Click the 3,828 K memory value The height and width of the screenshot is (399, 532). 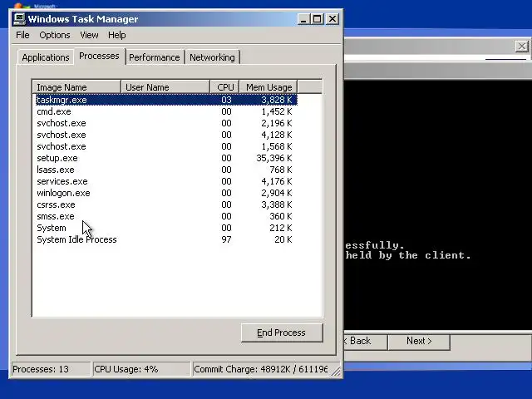pyautogui.click(x=277, y=100)
